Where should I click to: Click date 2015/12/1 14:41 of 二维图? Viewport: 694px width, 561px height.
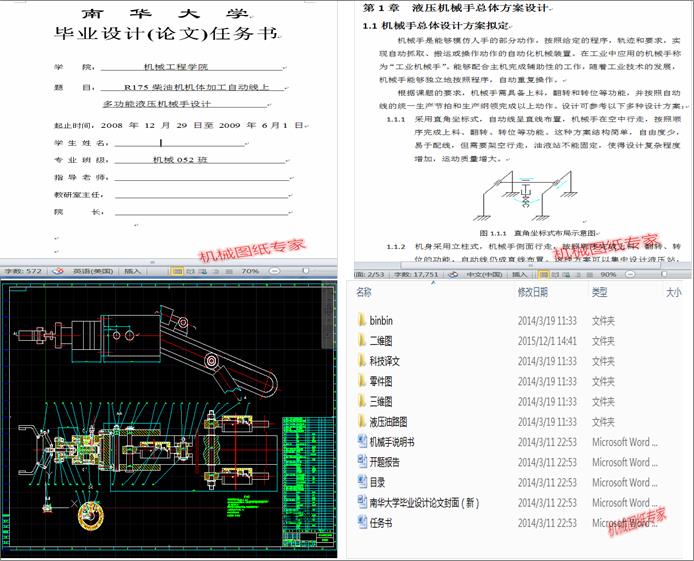click(547, 341)
